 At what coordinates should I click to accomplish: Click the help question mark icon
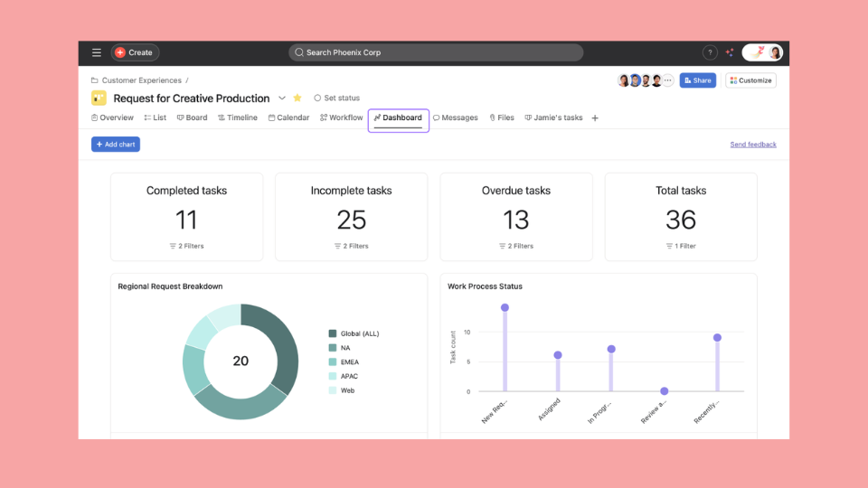(710, 52)
